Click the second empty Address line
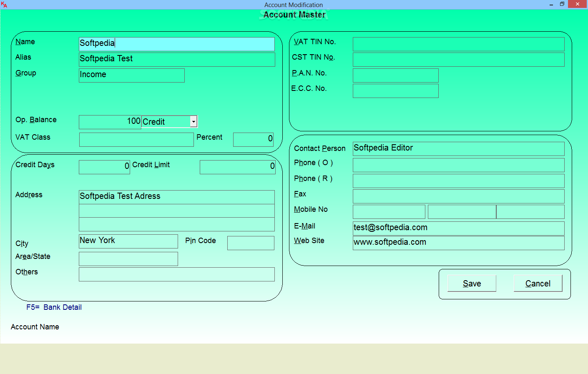This screenshot has height=374, width=588. pos(177,211)
